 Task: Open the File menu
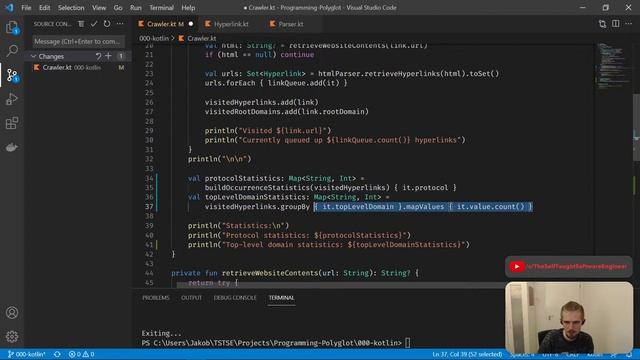26,8
